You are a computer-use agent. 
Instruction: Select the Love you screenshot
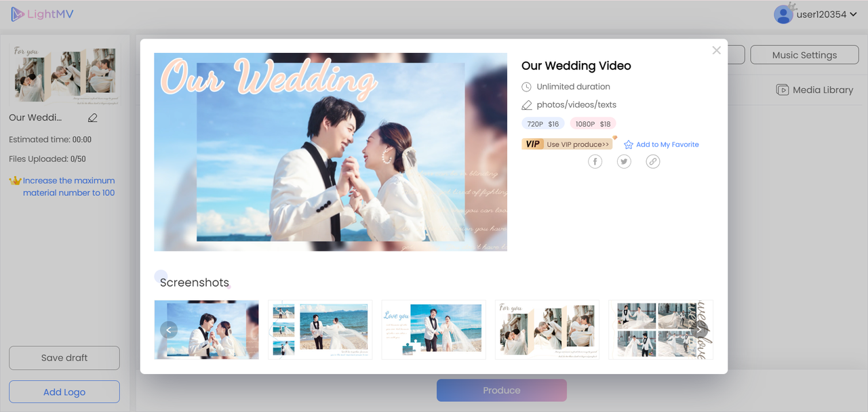433,329
